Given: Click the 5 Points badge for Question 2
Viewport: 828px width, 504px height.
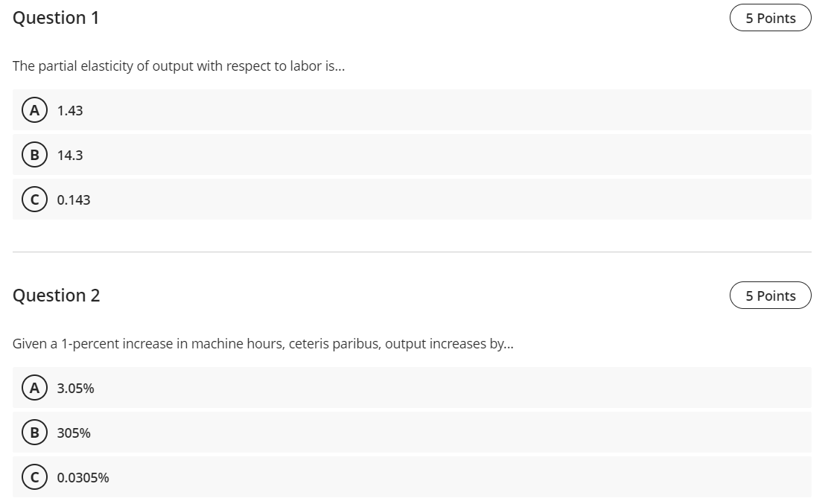Looking at the screenshot, I should [x=770, y=296].
